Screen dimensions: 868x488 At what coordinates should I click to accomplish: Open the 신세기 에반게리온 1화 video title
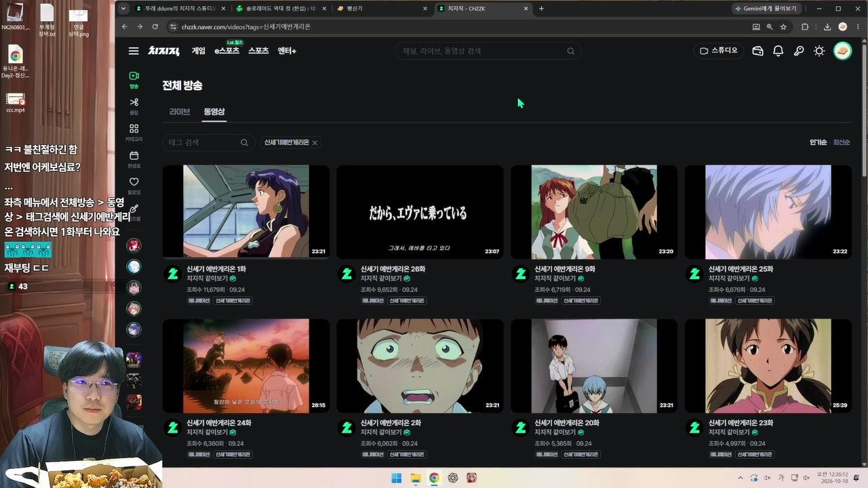[216, 269]
